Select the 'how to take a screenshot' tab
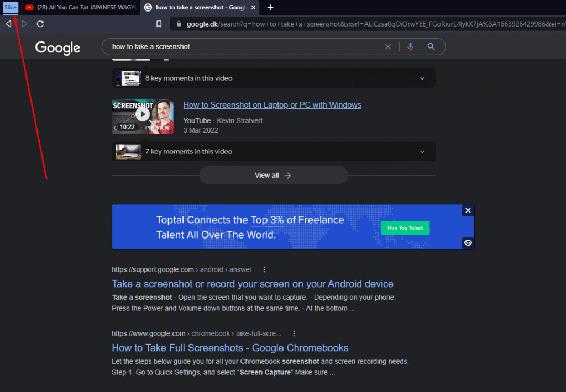The height and width of the screenshot is (392, 566). click(200, 7)
